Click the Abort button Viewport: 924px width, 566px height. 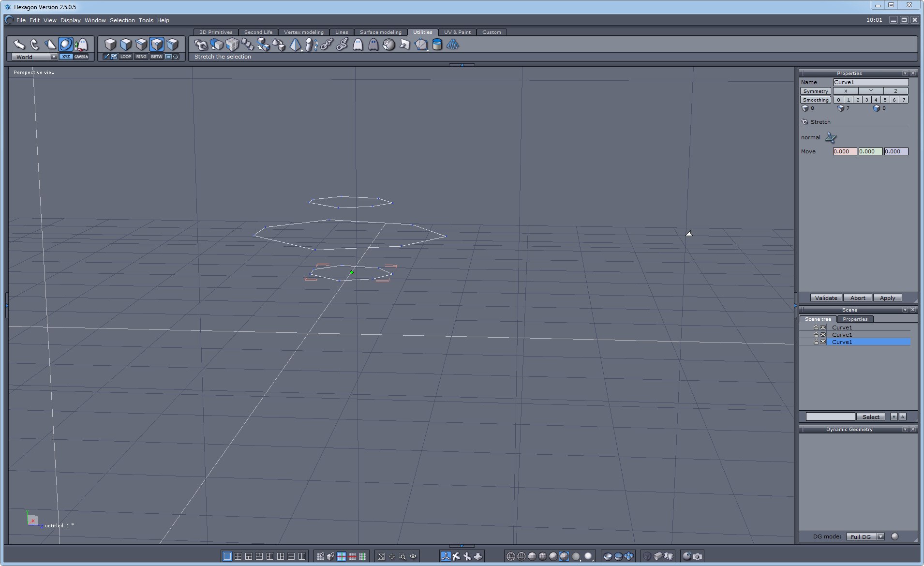(858, 298)
